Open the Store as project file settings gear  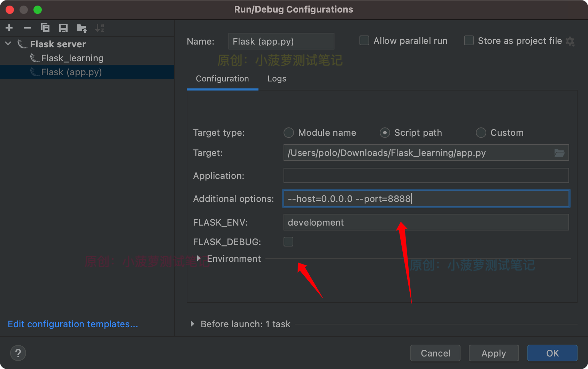tap(571, 41)
